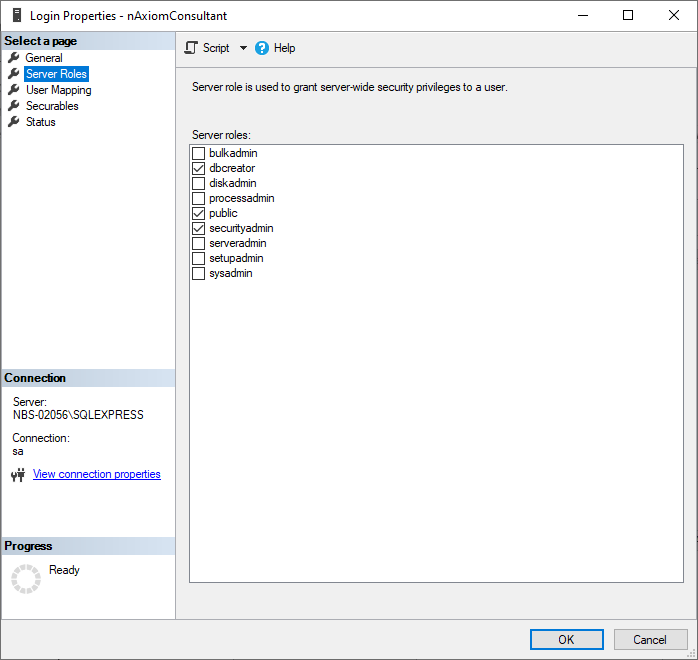Click the Securables page wrench icon
Screen dimensions: 698x660
tap(14, 106)
